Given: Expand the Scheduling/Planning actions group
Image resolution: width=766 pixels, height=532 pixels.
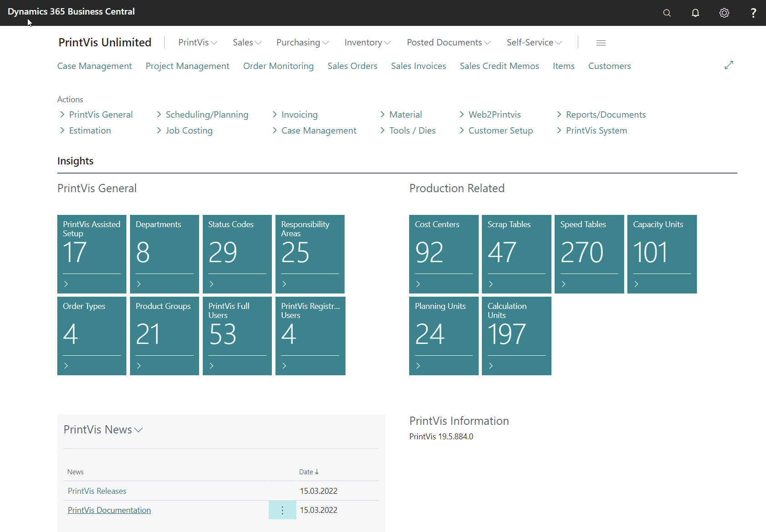Looking at the screenshot, I should (x=202, y=114).
